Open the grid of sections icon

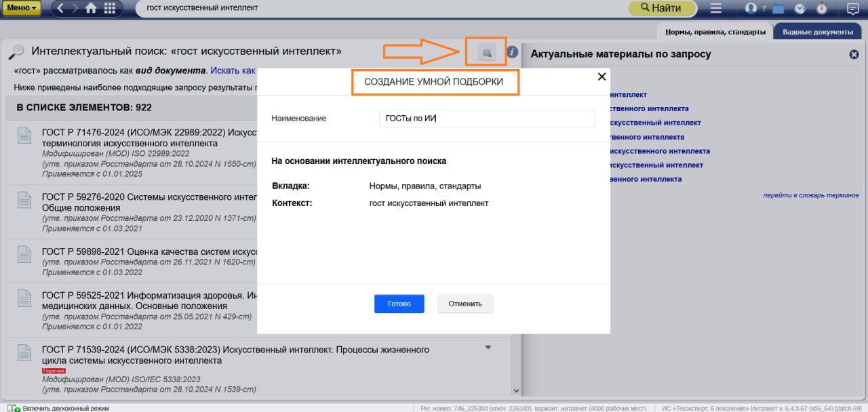[x=109, y=9]
